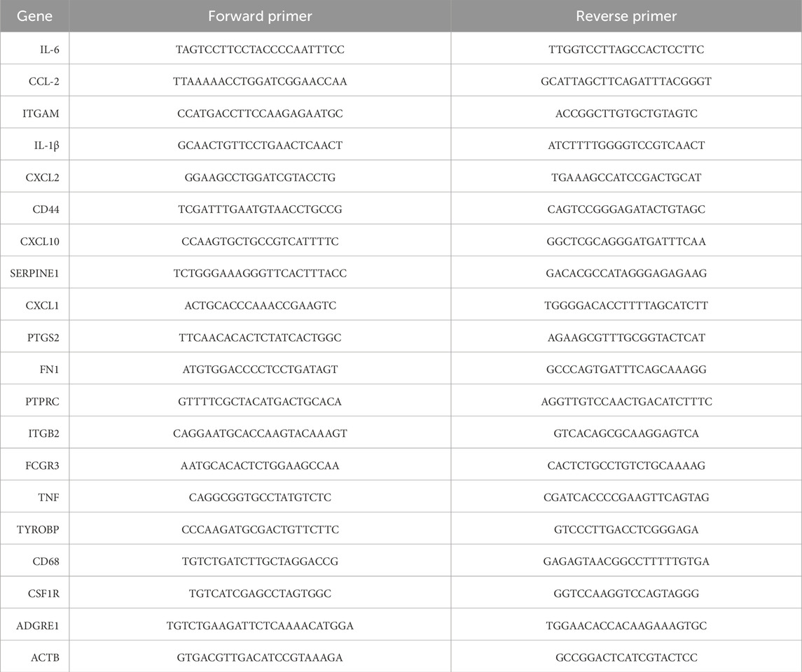Click the CXCL2 forward primer sequence
The height and width of the screenshot is (672, 802).
[260, 178]
